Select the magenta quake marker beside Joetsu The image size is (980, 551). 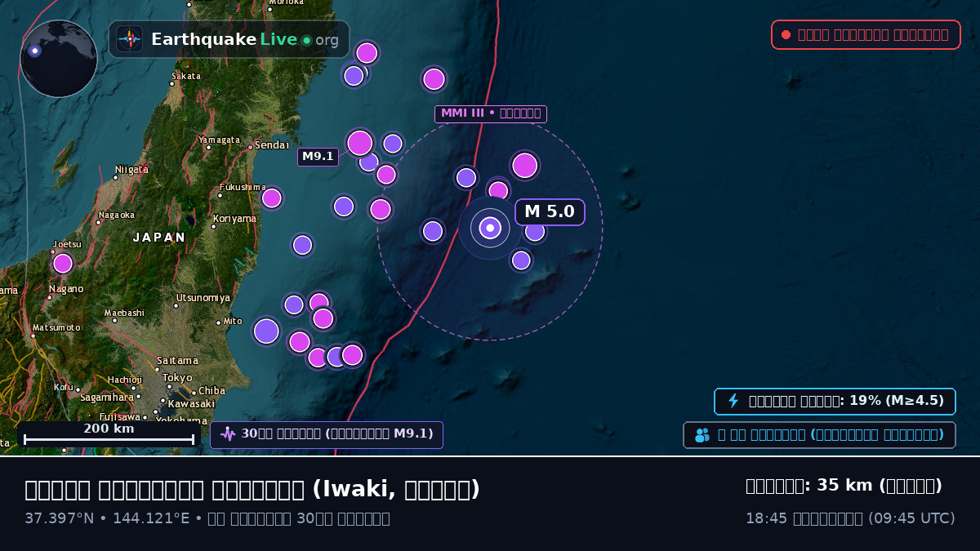(x=63, y=263)
